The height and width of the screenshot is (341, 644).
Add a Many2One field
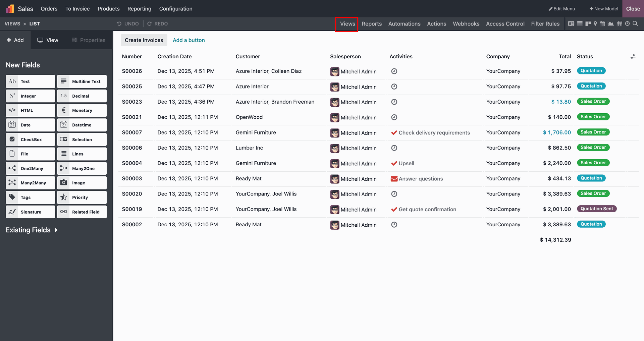coord(82,168)
